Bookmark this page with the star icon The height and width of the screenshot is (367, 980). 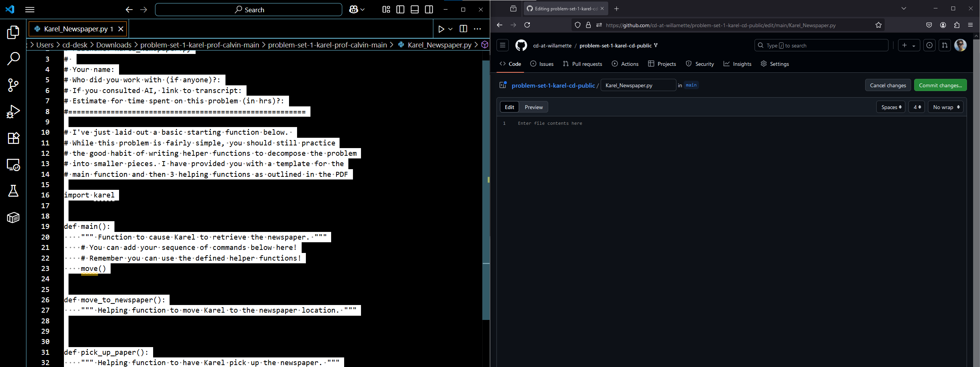(x=878, y=25)
